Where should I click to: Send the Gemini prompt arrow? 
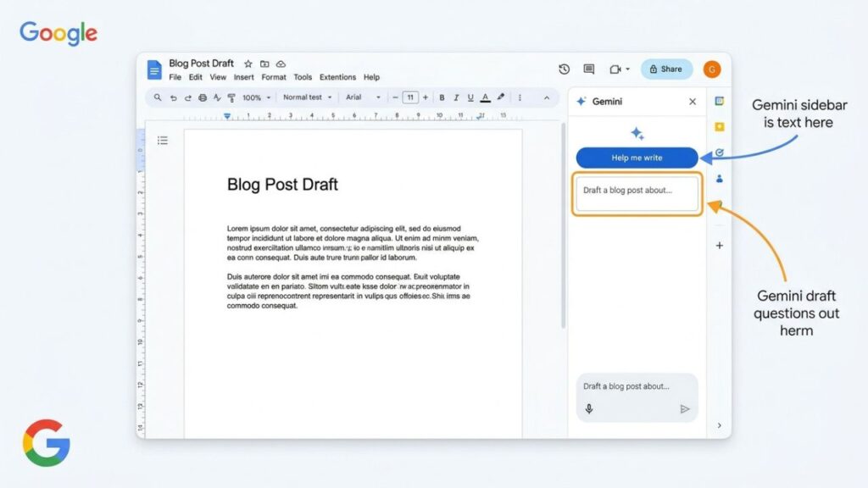click(685, 409)
